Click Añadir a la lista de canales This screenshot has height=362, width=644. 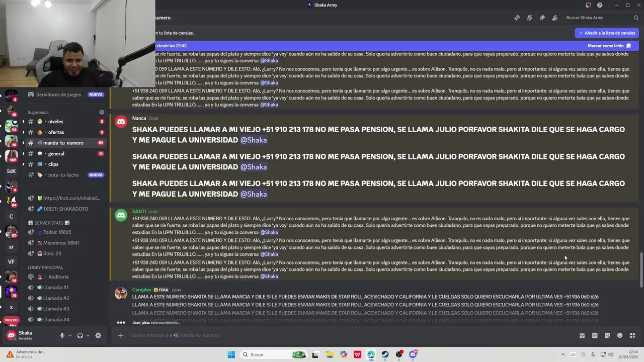pyautogui.click(x=607, y=33)
